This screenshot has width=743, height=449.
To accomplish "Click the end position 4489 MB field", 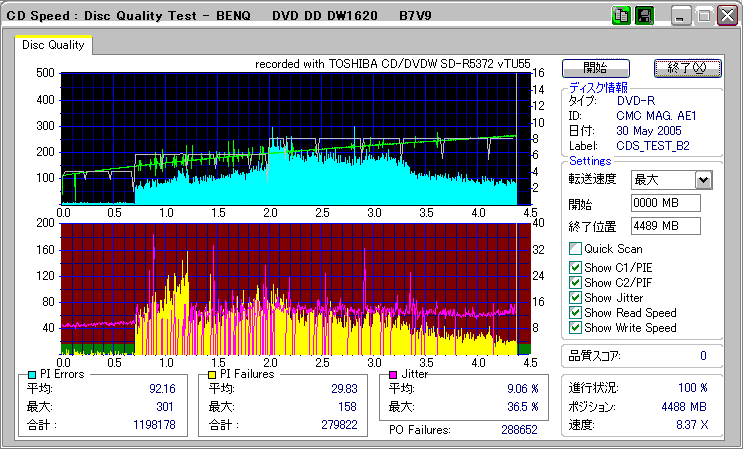I will click(x=665, y=226).
